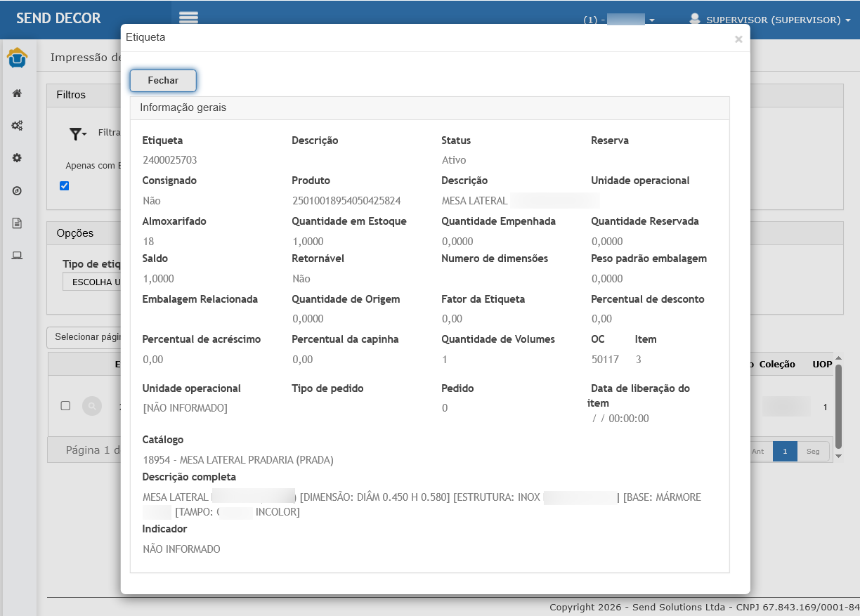
Task: Go to the home icon in sidebar
Action: pos(18,93)
